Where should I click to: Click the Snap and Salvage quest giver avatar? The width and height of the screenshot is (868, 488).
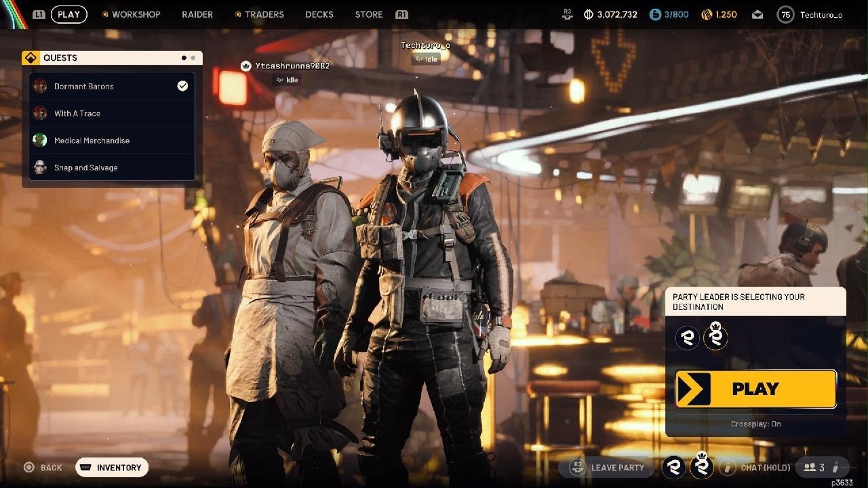[40, 167]
